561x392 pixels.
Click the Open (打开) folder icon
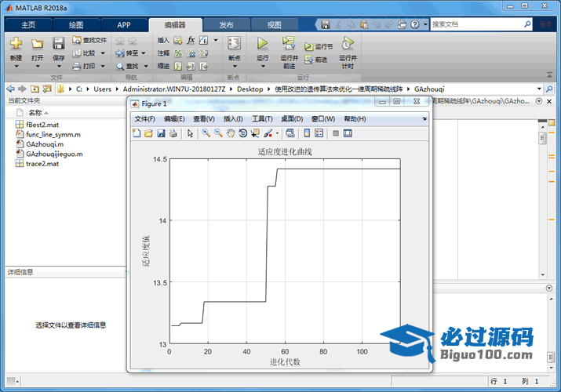37,44
